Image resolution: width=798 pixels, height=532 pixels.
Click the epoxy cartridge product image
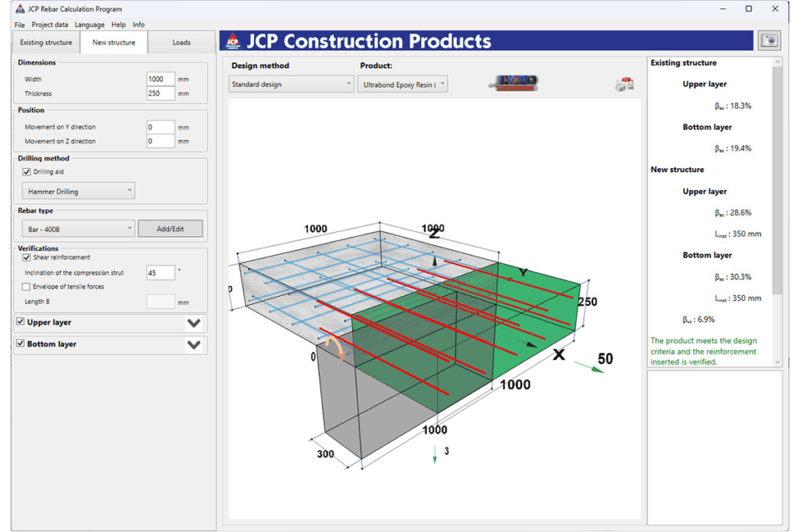pos(514,83)
